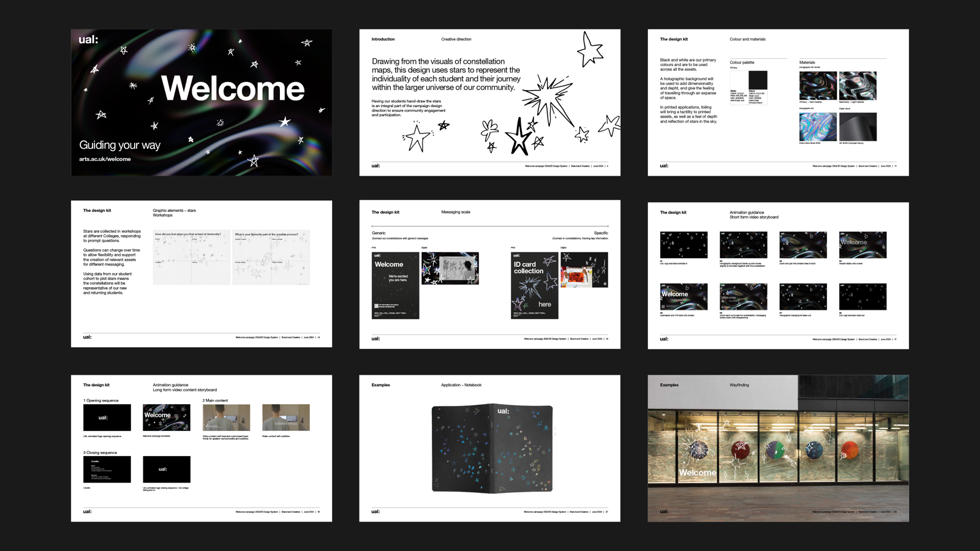This screenshot has height=551, width=980.
Task: Click the 'Materials' heading
Action: point(807,62)
